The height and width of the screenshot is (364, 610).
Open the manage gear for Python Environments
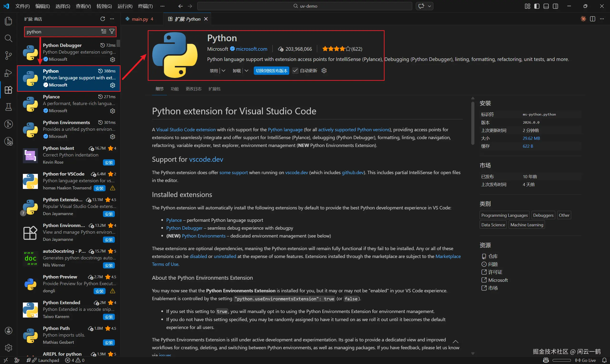112,137
